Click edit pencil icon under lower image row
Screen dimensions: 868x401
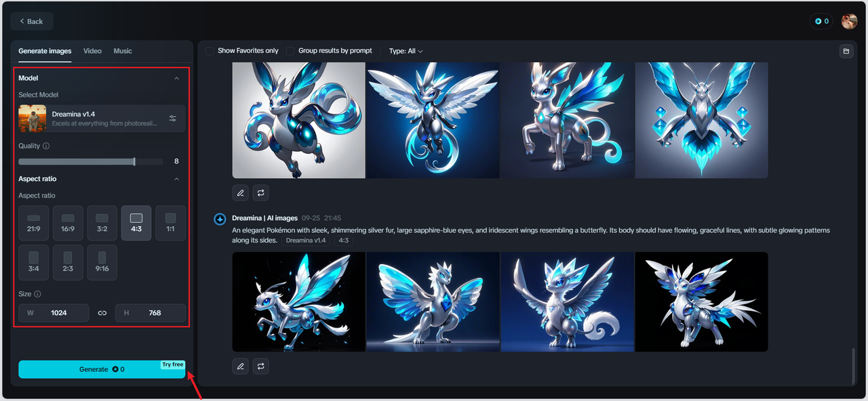coord(240,366)
